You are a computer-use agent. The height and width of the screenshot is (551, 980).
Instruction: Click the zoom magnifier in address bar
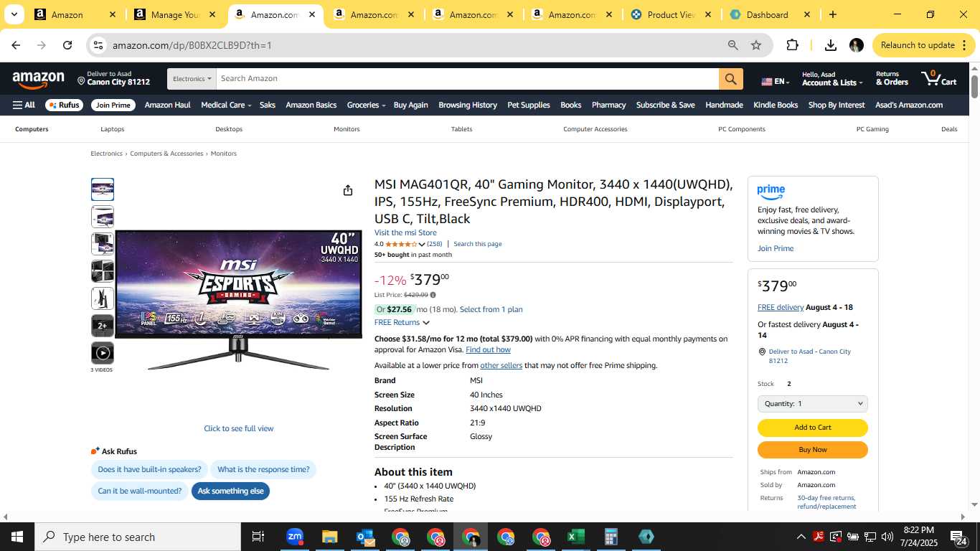point(732,45)
